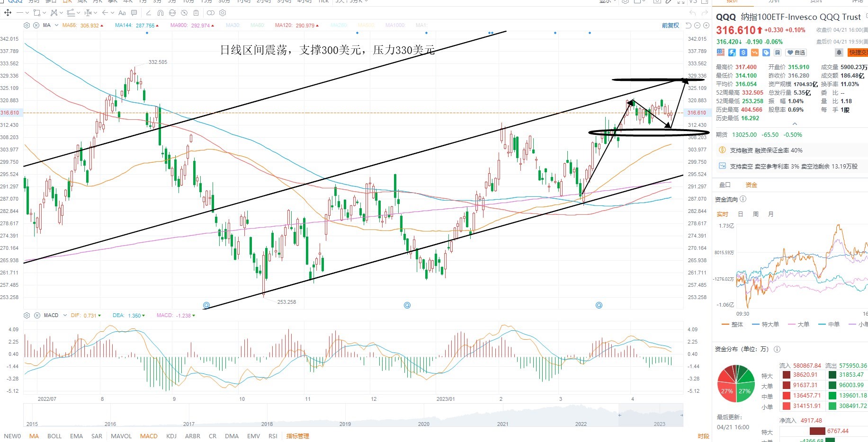
Task: Open the 快捷交易 quick trade button
Action: point(858,52)
